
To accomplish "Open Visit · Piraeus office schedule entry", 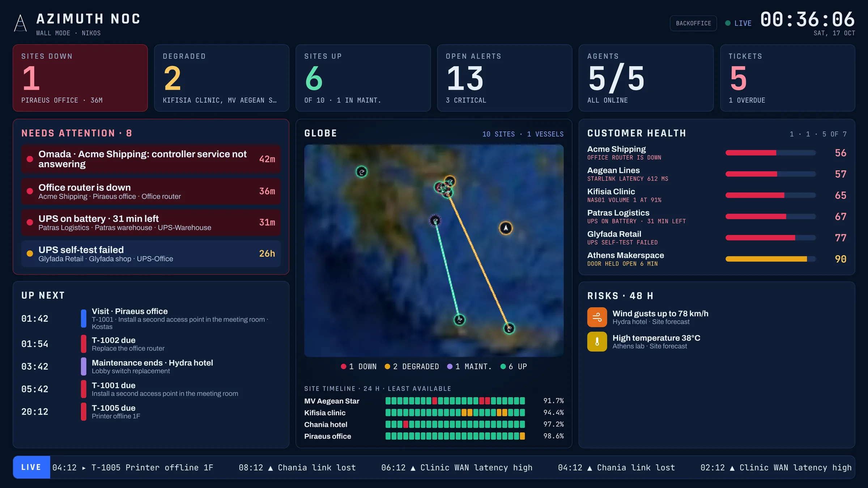I will [151, 318].
